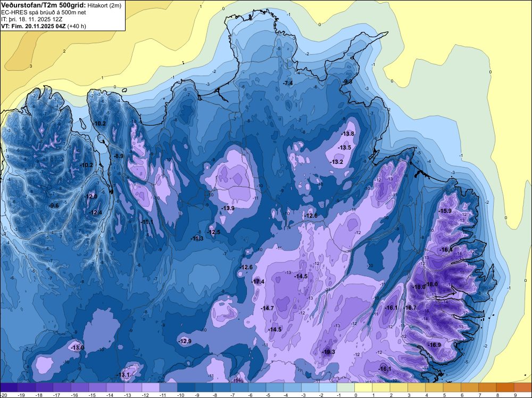Viewport: 532px width, 398px height.
Task: Click the -9.3 temperature label
Action: click(x=347, y=81)
